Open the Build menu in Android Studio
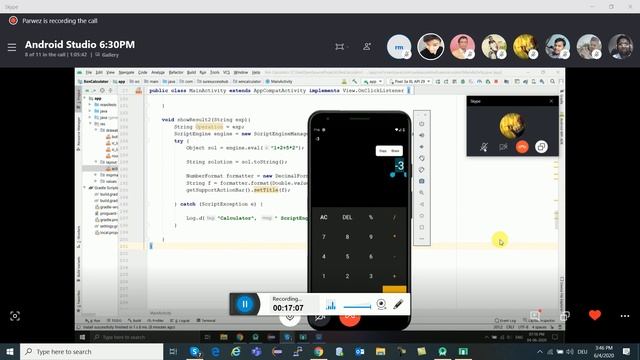Viewport: 640px width, 360px height. [191, 72]
